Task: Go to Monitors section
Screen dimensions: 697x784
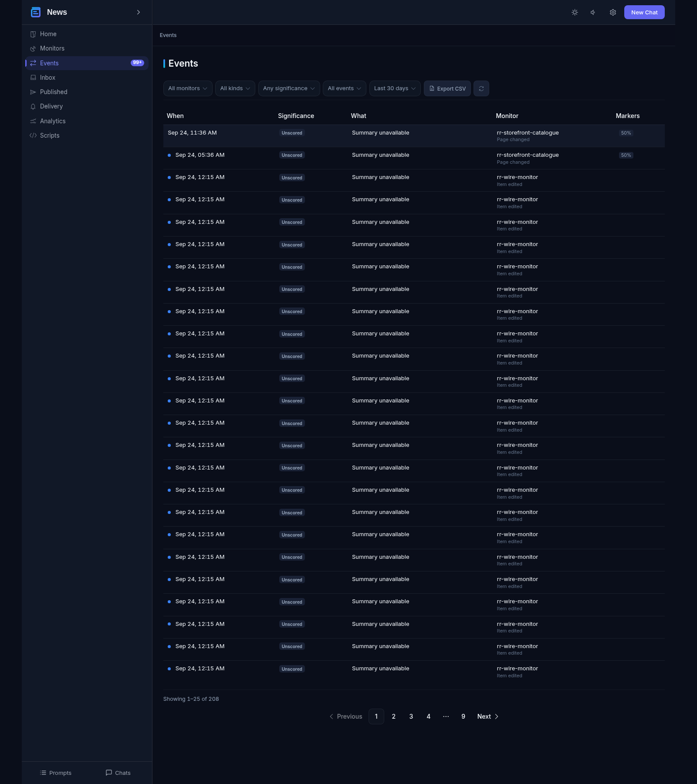Action: pos(87,48)
